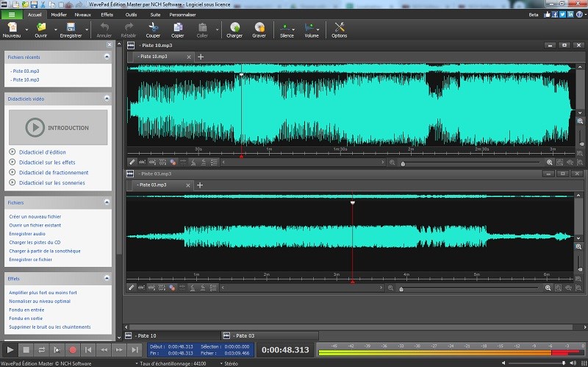
Task: Click color marker icon in Piste 10 toolbar
Action: 173,162
